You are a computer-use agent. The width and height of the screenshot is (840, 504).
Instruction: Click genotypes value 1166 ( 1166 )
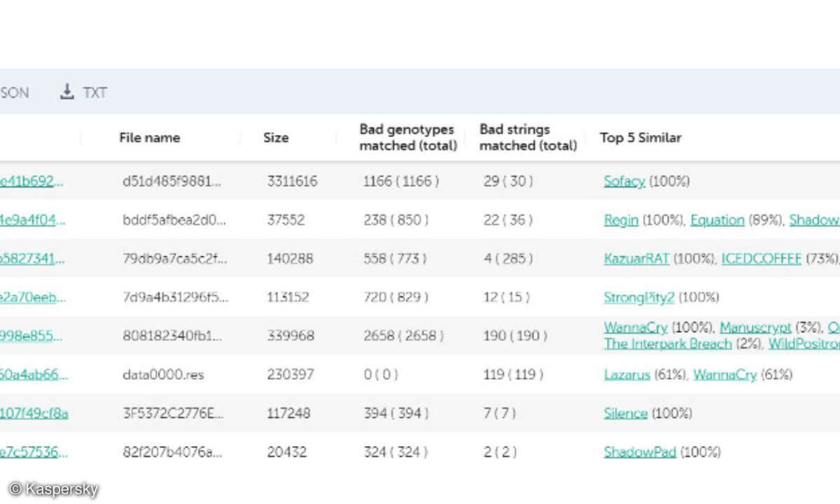coord(401,181)
